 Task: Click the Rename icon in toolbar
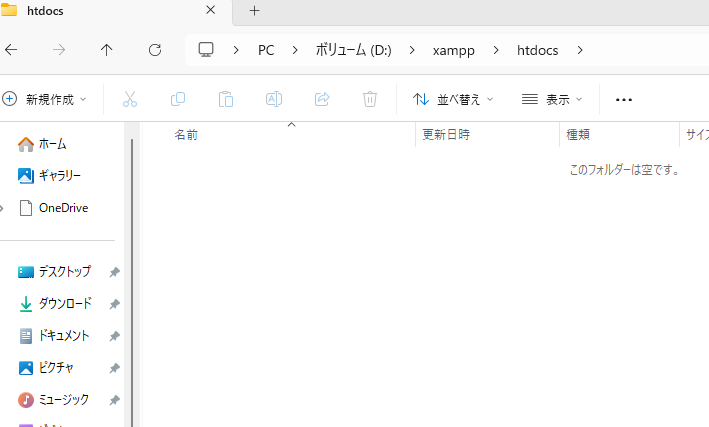(274, 99)
